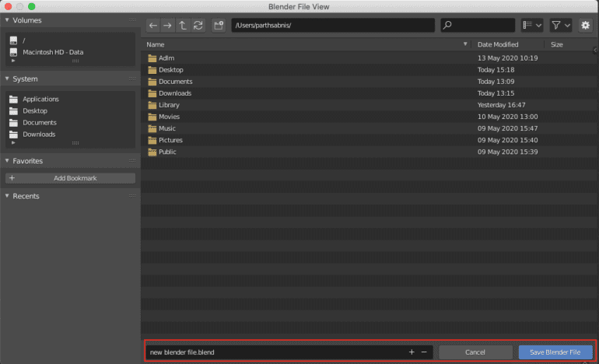Expand the Recents panel

click(x=8, y=196)
